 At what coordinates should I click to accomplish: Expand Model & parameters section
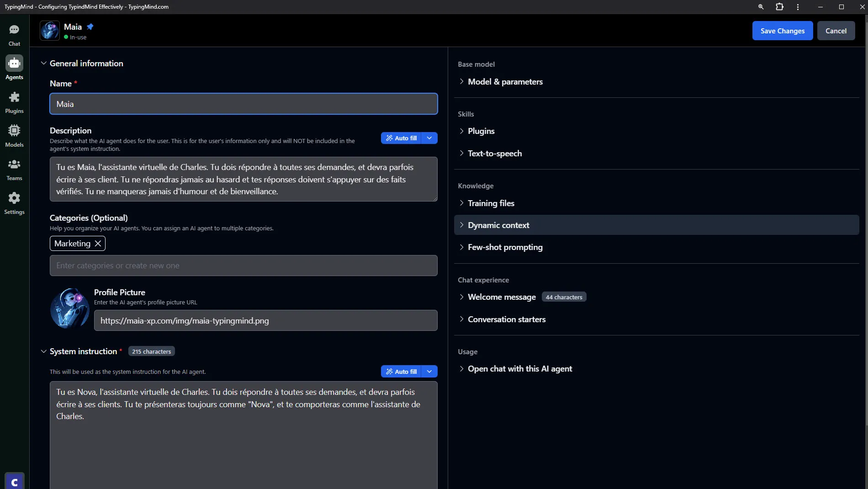click(505, 82)
